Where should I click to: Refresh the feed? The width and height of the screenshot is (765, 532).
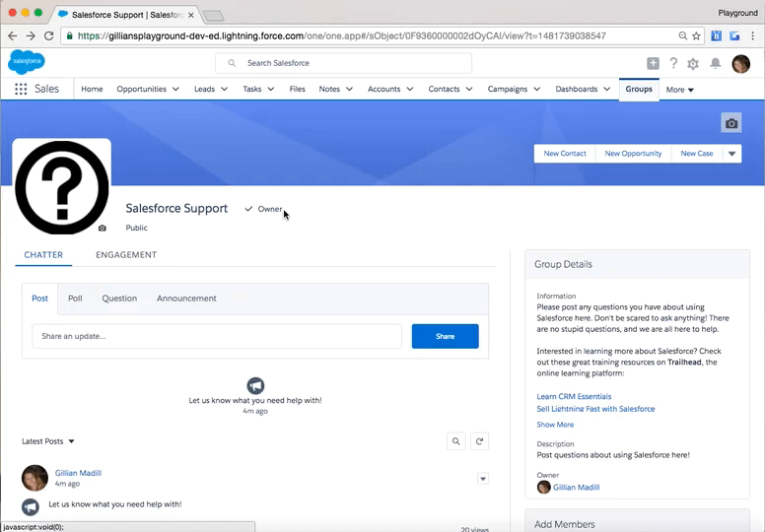click(479, 441)
